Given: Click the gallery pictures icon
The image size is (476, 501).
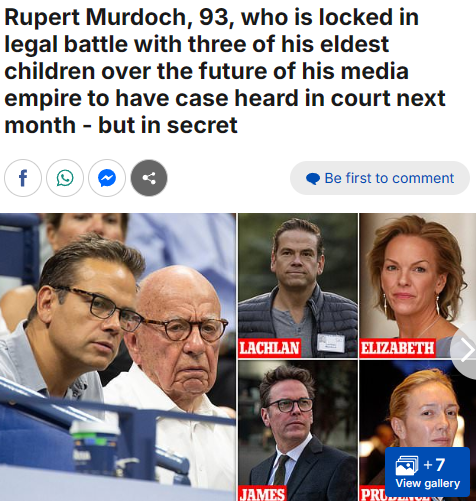Looking at the screenshot, I should coord(407,465).
